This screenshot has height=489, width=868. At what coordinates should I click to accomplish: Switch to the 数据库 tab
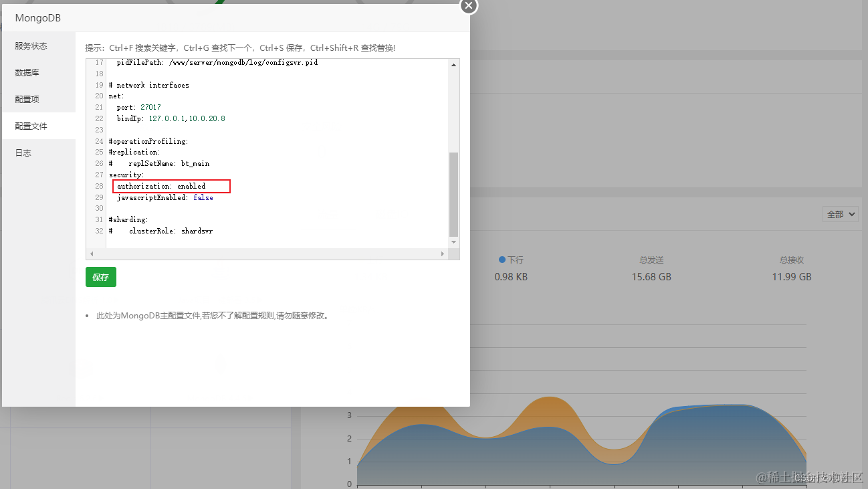[x=39, y=72]
